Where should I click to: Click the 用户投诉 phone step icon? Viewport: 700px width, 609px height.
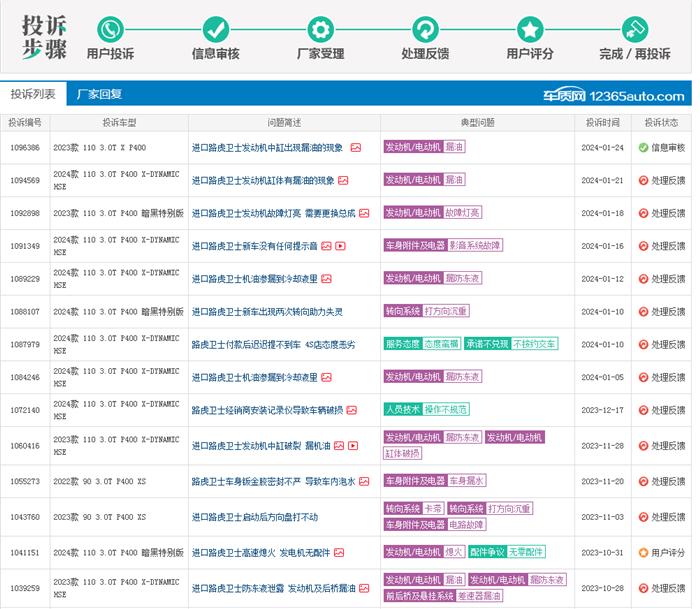point(110,29)
